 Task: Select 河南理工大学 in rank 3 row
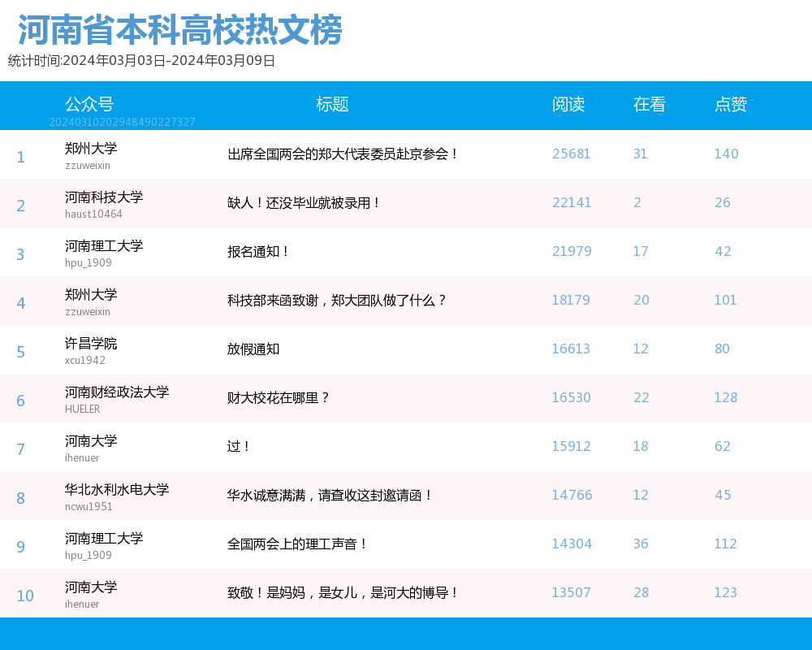pyautogui.click(x=104, y=245)
